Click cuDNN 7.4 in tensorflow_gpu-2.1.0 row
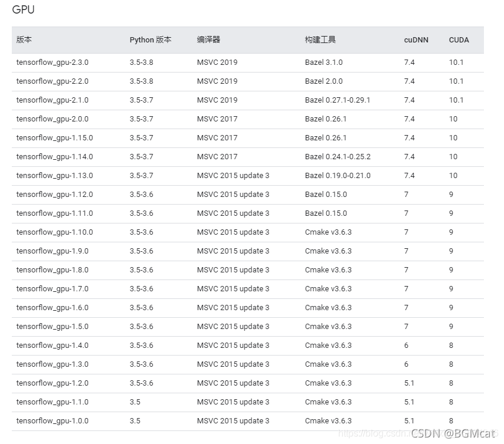The width and height of the screenshot is (504, 444). tap(410, 100)
